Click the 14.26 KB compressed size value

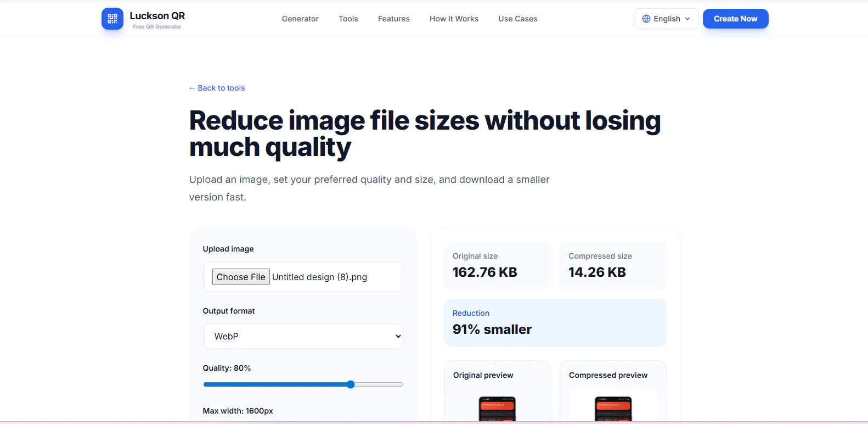(597, 272)
